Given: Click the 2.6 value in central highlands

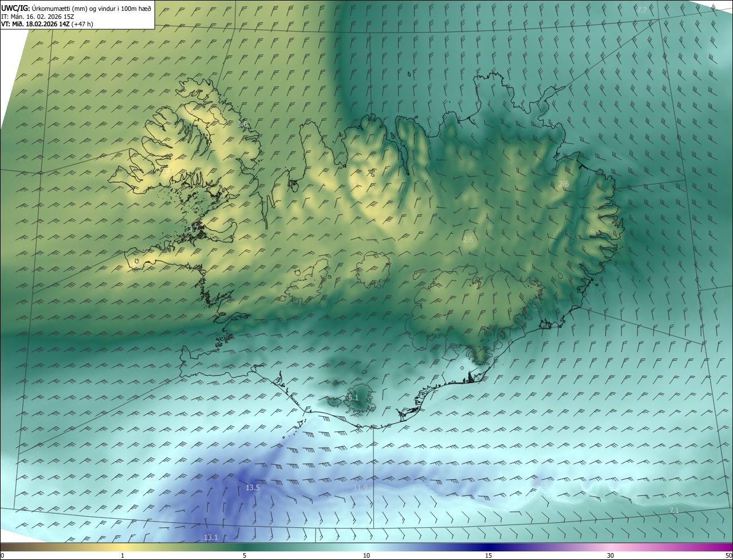Looking at the screenshot, I should 468,239.
